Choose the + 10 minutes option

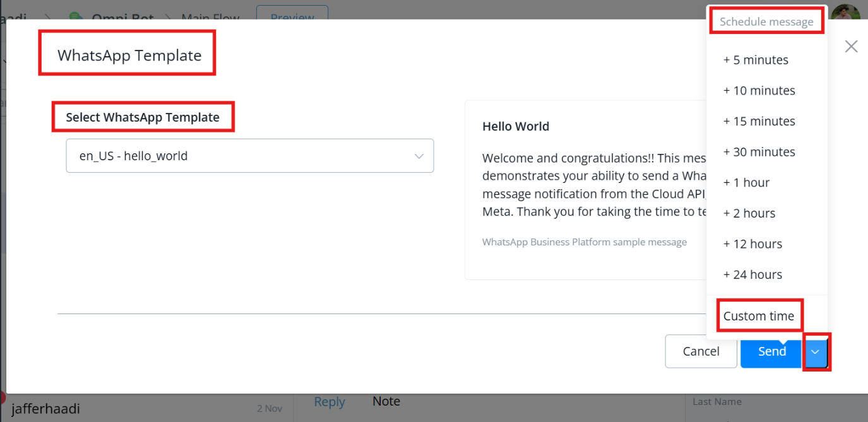point(759,91)
